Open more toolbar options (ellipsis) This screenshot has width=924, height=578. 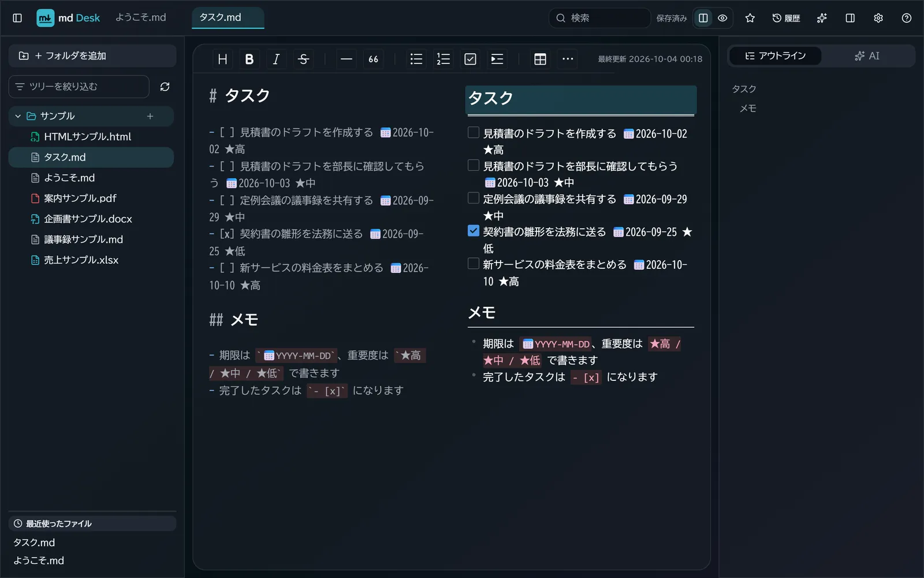click(568, 59)
